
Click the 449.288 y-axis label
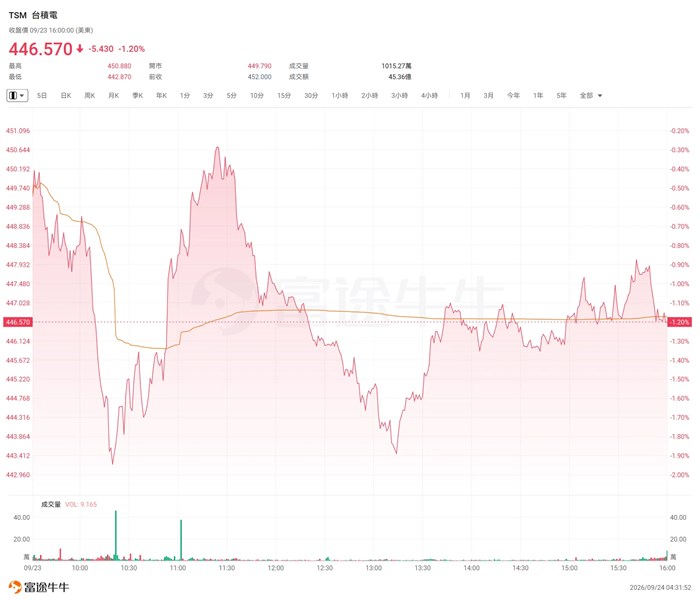(x=18, y=207)
